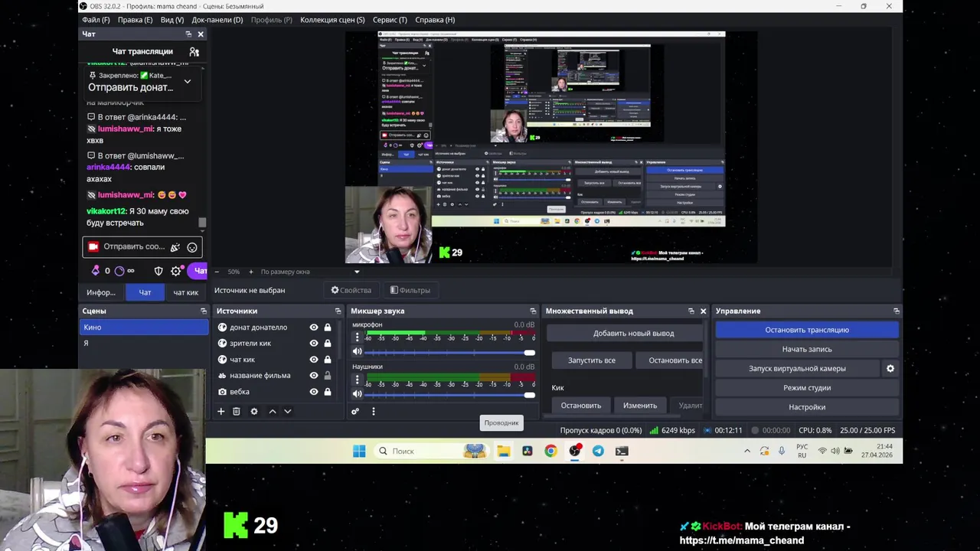Undock the Сцены panel with the float icon

[204, 311]
